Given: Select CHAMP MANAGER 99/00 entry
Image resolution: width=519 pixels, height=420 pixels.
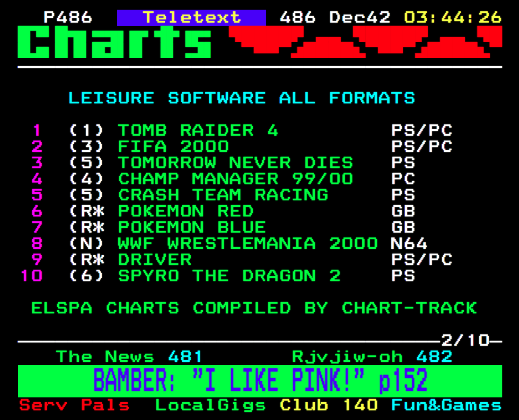Looking at the screenshot, I should [x=236, y=179].
